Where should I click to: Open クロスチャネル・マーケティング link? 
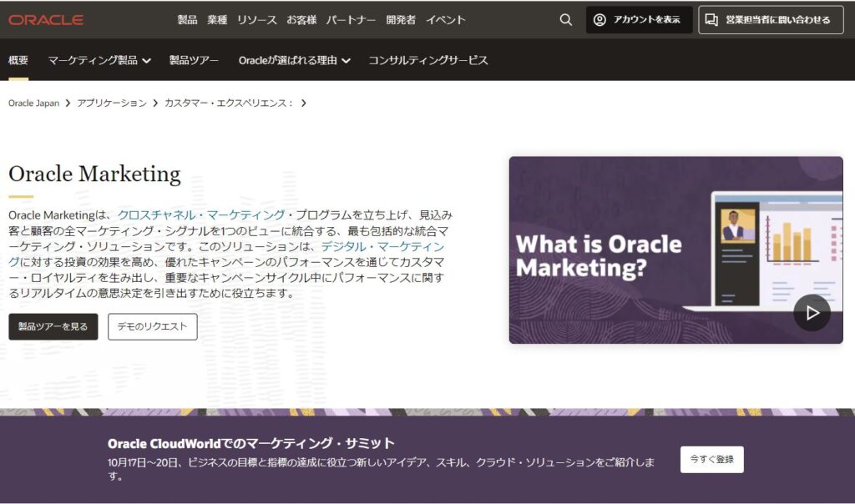click(x=201, y=214)
